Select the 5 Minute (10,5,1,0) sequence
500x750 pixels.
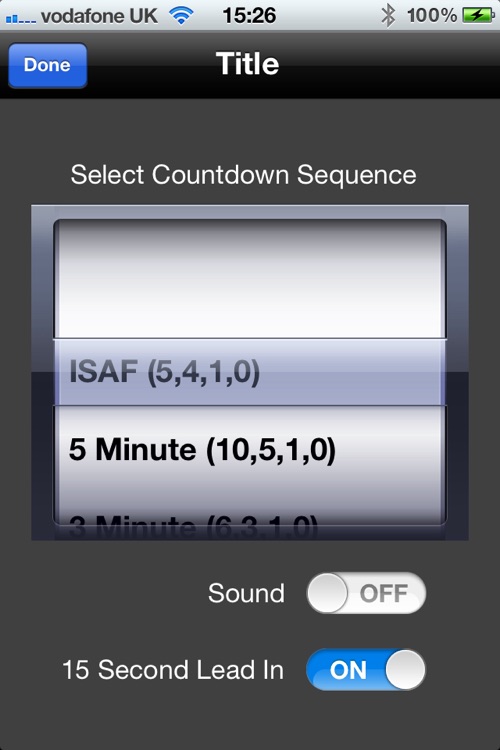(202, 450)
